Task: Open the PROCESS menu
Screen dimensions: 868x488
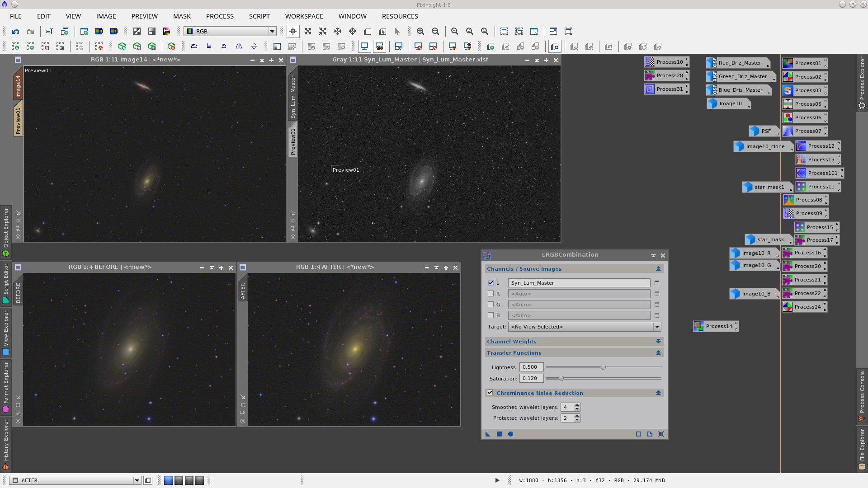Action: [220, 16]
